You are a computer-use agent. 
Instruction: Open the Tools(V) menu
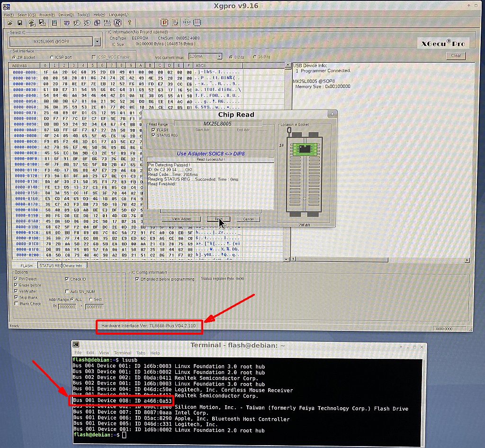click(83, 15)
